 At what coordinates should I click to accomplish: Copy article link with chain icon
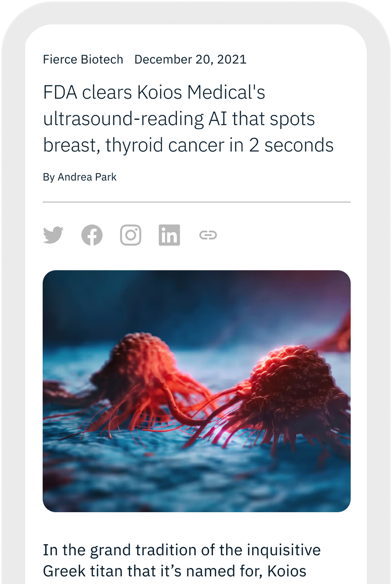point(208,235)
